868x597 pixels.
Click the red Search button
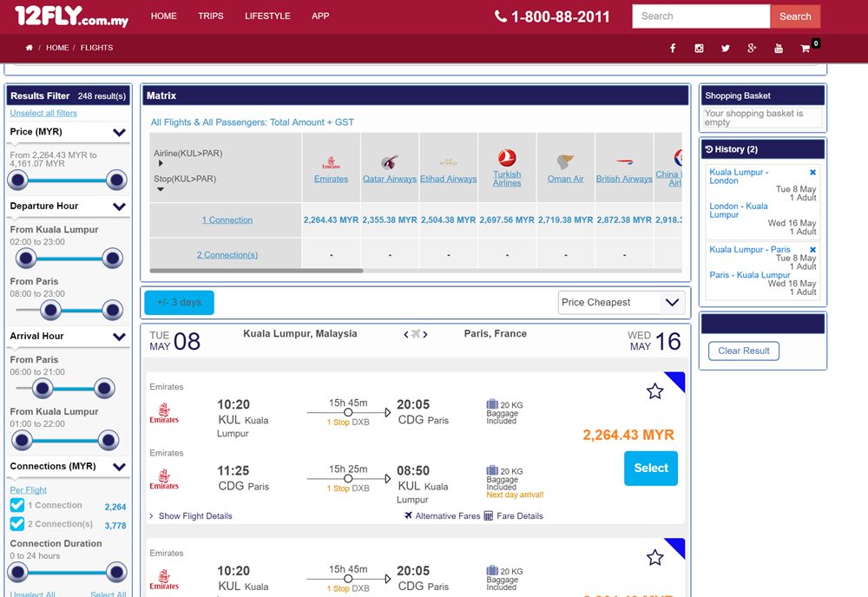tap(795, 16)
